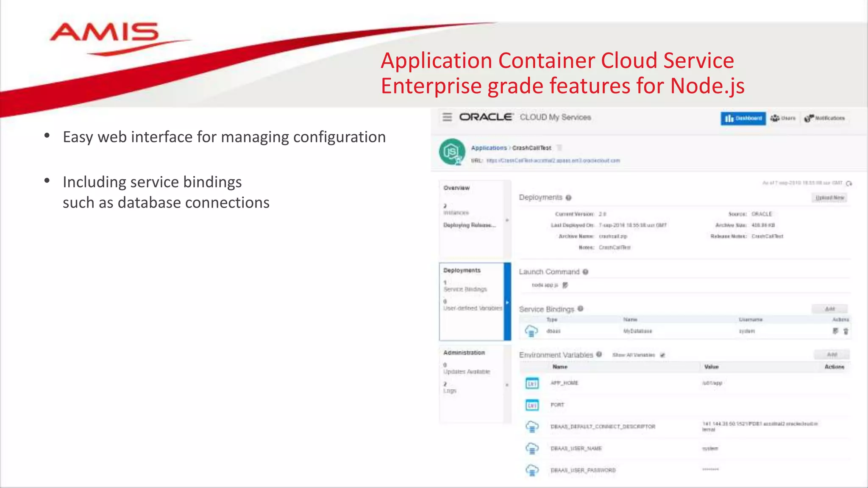This screenshot has width=868, height=488.
Task: Select the Deployments tile
Action: pyautogui.click(x=475, y=302)
